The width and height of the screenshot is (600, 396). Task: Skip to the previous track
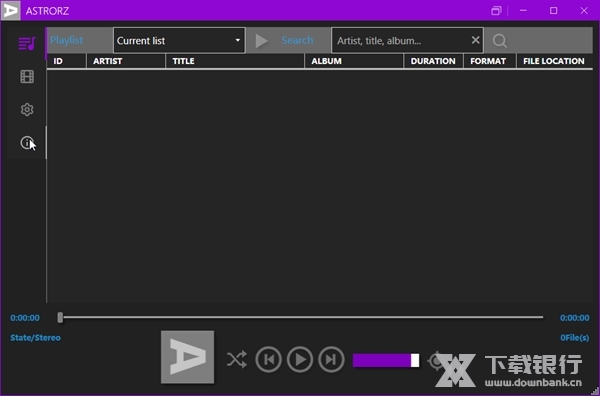tap(268, 359)
